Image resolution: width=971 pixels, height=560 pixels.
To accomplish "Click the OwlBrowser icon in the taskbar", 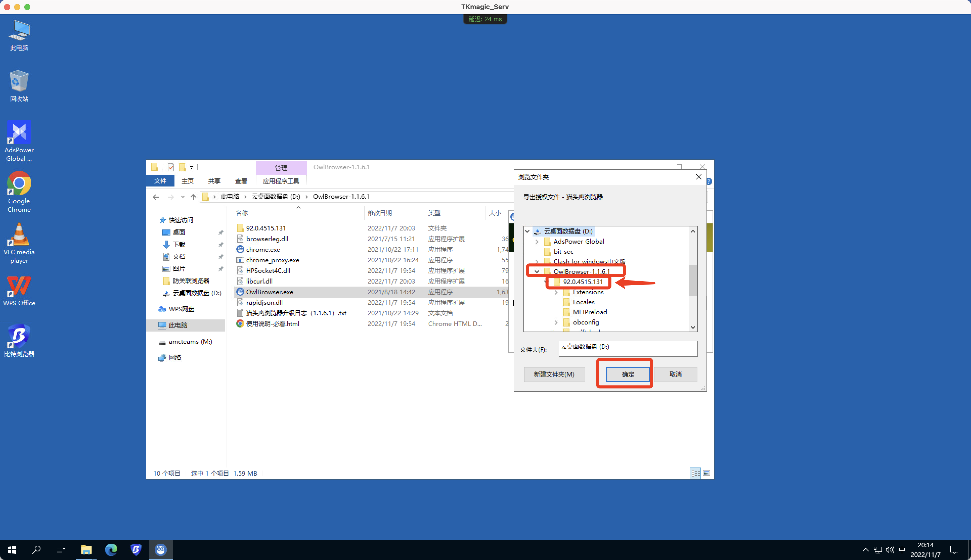I will coord(161,550).
